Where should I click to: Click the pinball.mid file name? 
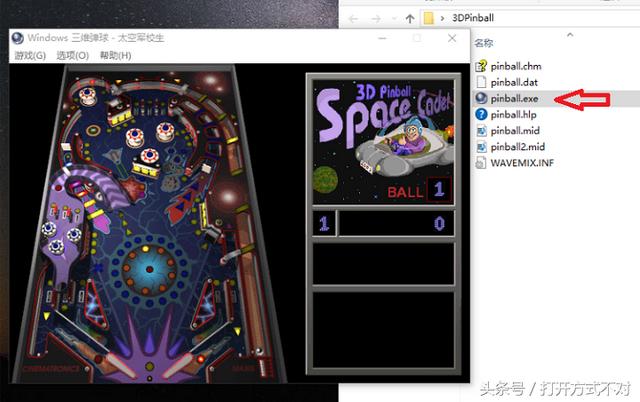pyautogui.click(x=515, y=131)
